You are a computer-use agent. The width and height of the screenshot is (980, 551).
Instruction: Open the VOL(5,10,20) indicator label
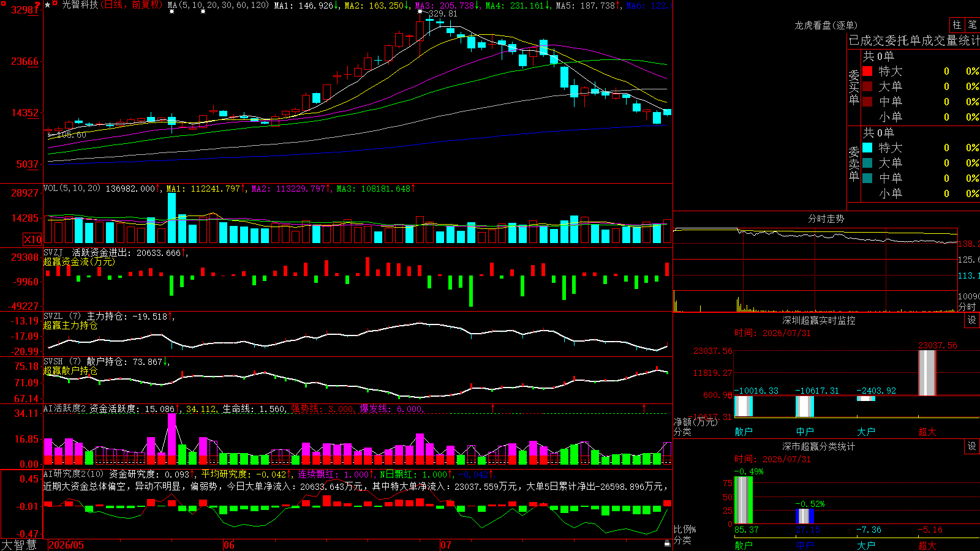72,189
